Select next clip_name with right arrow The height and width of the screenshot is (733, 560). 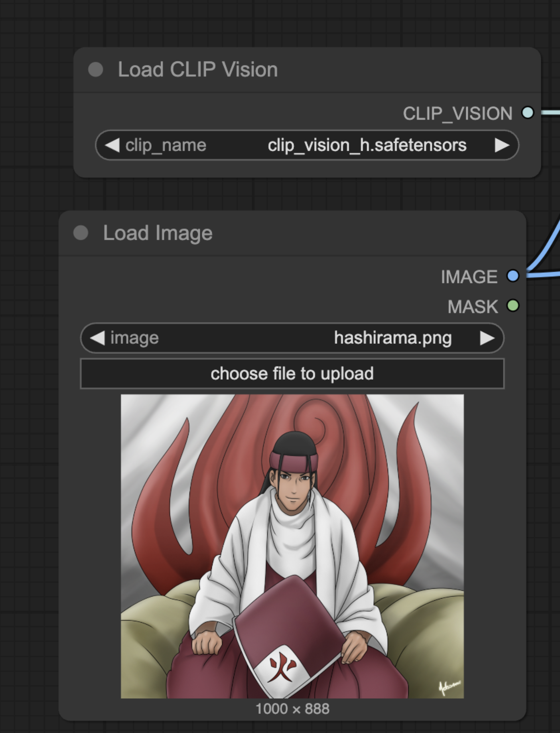click(x=502, y=145)
